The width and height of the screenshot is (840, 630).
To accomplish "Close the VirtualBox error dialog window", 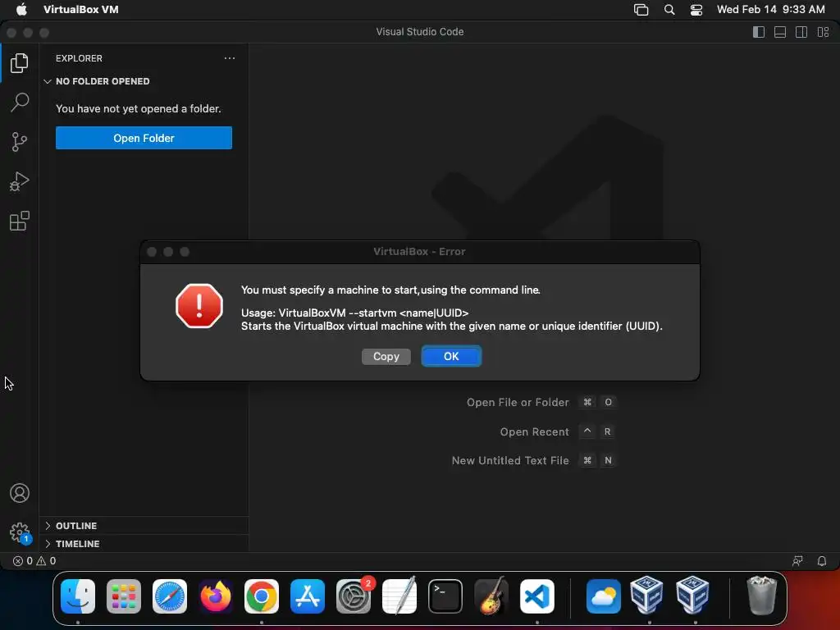I will (152, 252).
